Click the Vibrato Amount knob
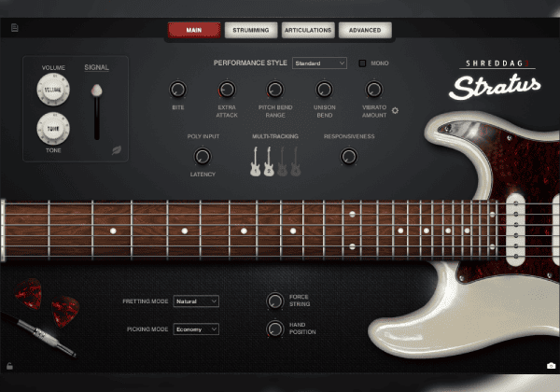Screen dimensions: 560x392 tap(374, 90)
